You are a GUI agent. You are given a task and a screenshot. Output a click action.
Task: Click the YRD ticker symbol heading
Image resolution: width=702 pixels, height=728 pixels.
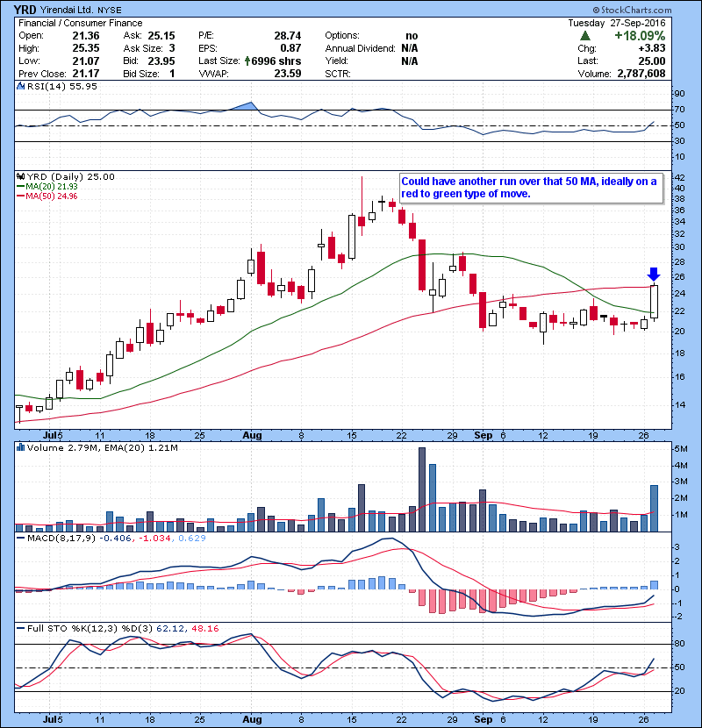[25, 10]
